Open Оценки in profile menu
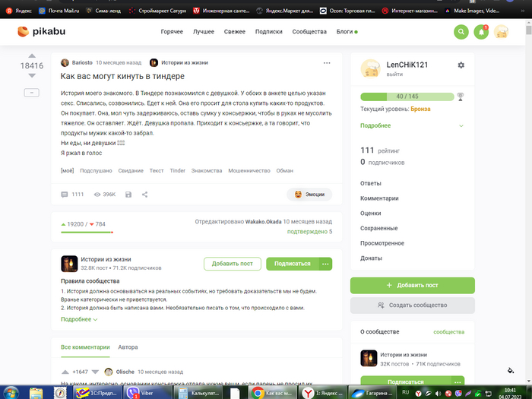532x399 pixels. pyautogui.click(x=371, y=213)
